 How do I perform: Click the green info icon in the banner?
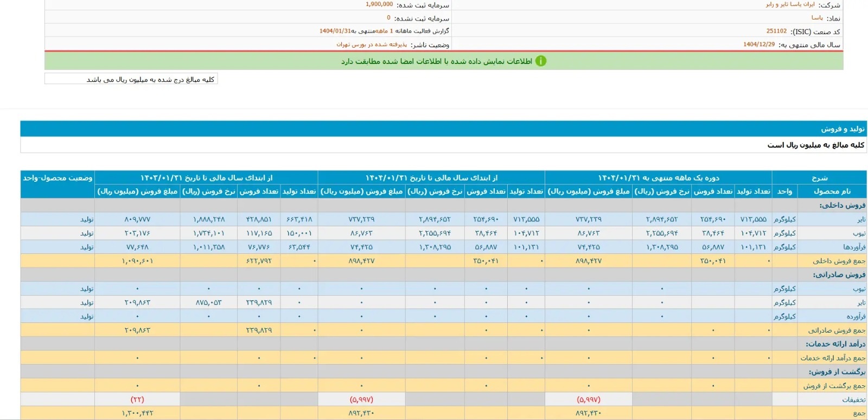541,61
